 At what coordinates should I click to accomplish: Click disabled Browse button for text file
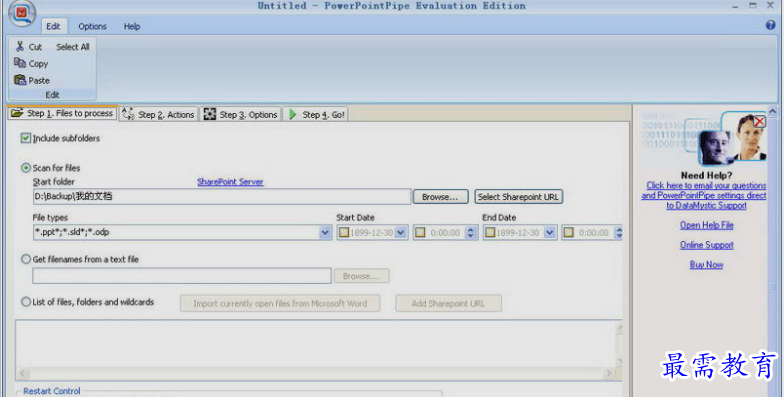(361, 276)
